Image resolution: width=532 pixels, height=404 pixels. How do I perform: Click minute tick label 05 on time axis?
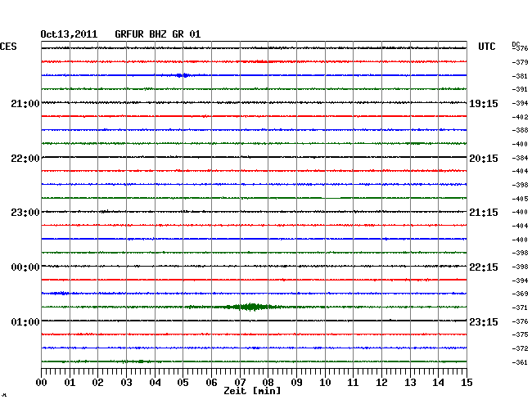click(183, 383)
